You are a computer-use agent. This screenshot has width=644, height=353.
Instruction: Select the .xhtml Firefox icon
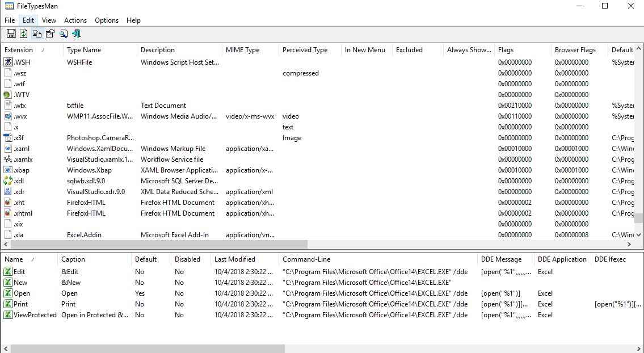[x=8, y=213]
